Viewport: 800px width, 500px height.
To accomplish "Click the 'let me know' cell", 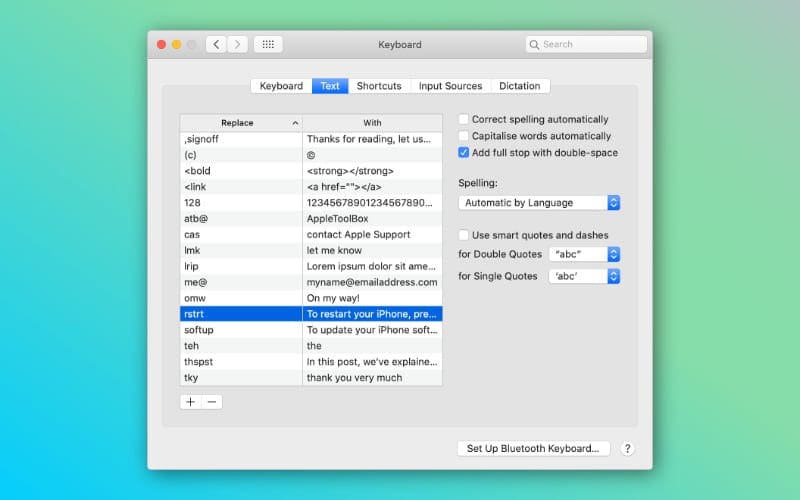I will pyautogui.click(x=372, y=251).
